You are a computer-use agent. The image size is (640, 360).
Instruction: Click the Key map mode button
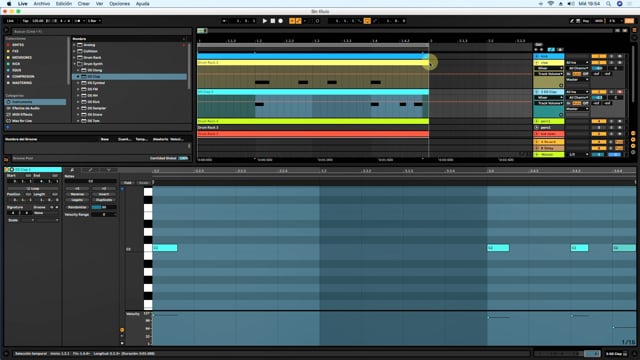(x=586, y=21)
